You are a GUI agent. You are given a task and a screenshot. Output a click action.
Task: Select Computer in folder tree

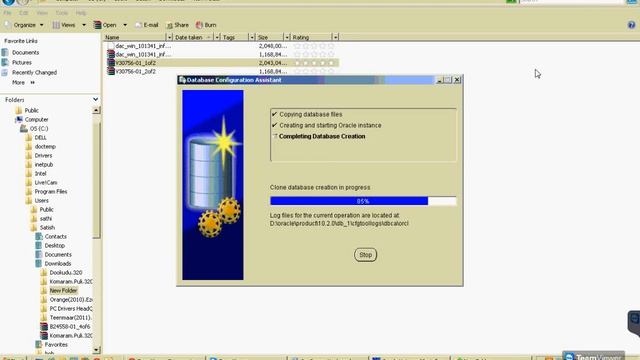[36, 119]
